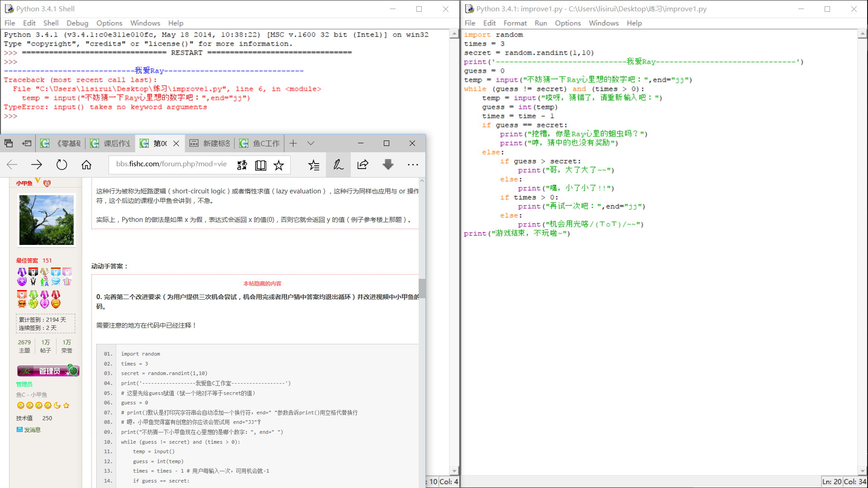Add page to favorites star icon
Screen dimensions: 868x488
click(x=278, y=165)
